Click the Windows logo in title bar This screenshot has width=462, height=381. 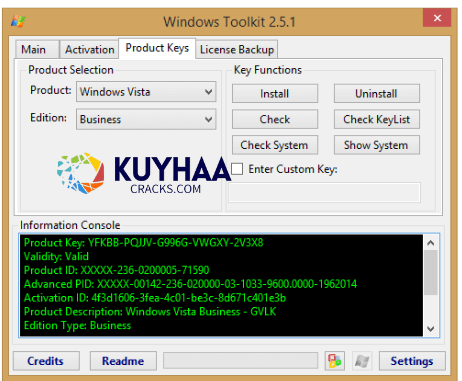[18, 21]
